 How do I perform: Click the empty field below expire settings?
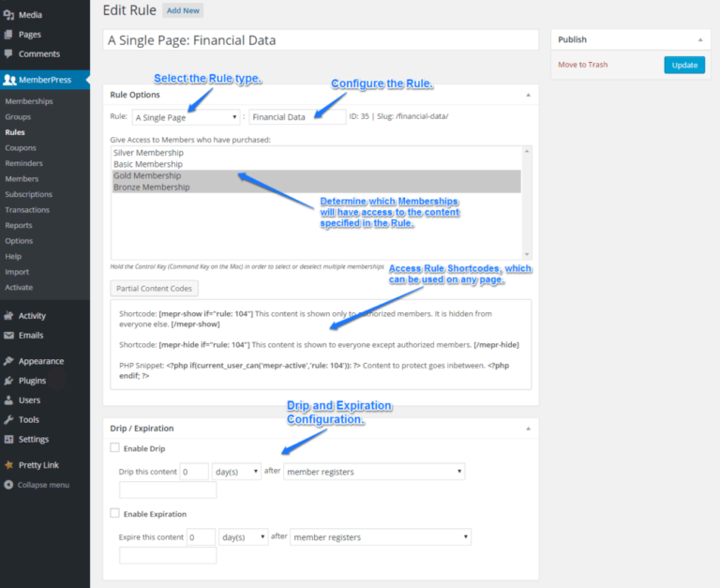pyautogui.click(x=168, y=555)
